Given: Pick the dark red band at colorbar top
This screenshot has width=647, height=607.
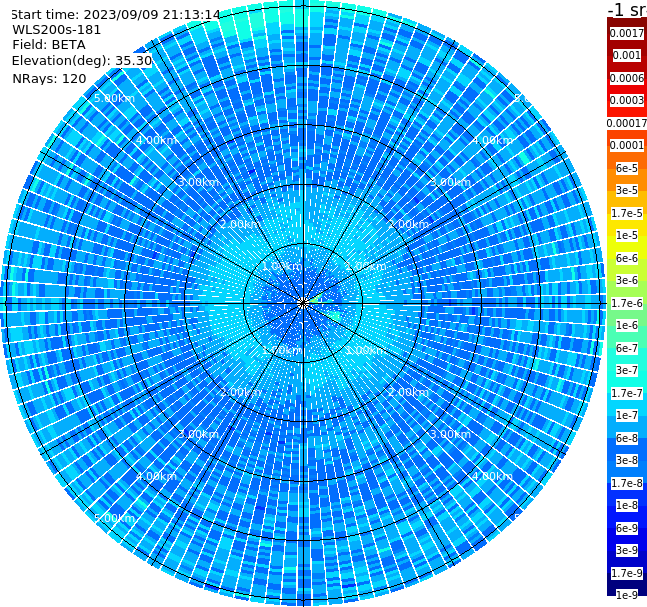Looking at the screenshot, I should tap(627, 22).
